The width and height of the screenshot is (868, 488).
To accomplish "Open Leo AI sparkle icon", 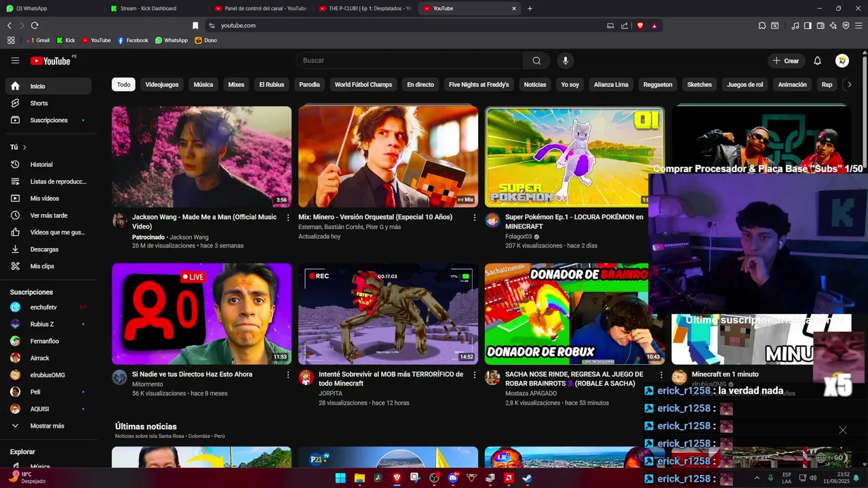I will tap(833, 26).
